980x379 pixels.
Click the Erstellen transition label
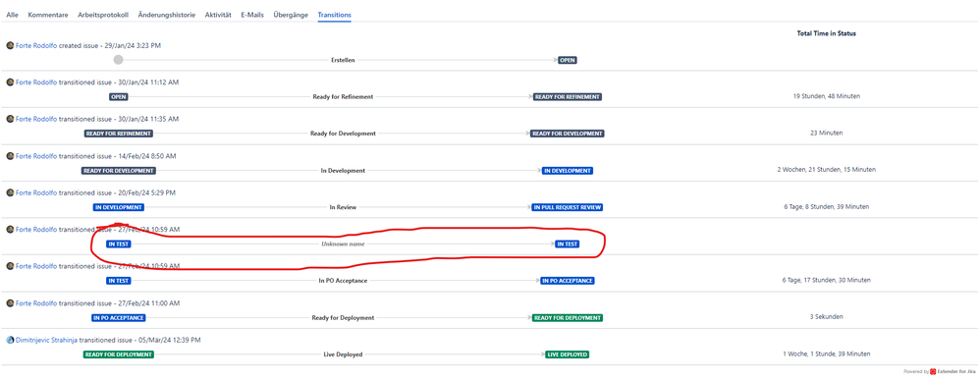(343, 61)
